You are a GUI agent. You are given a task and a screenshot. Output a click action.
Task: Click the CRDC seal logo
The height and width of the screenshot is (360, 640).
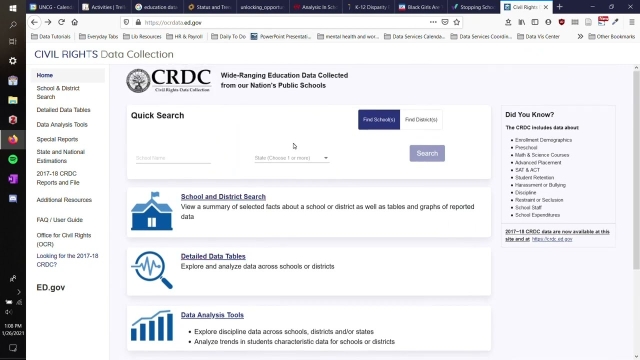(138, 81)
